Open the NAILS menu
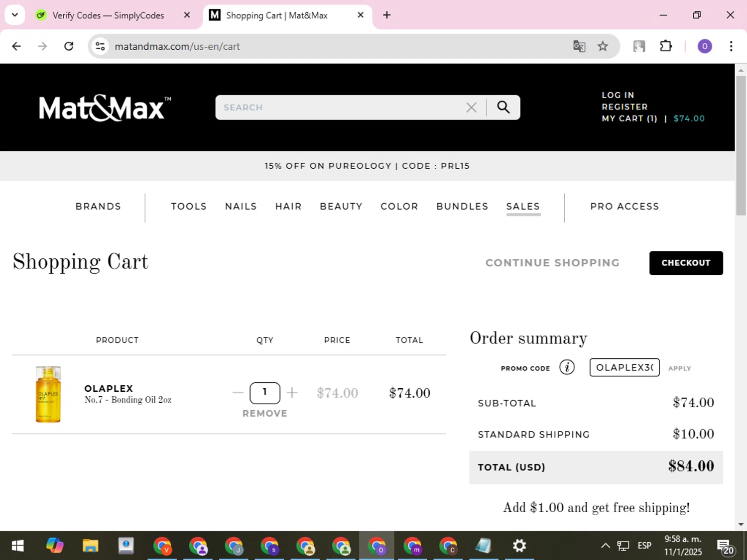747x560 pixels. pyautogui.click(x=241, y=206)
